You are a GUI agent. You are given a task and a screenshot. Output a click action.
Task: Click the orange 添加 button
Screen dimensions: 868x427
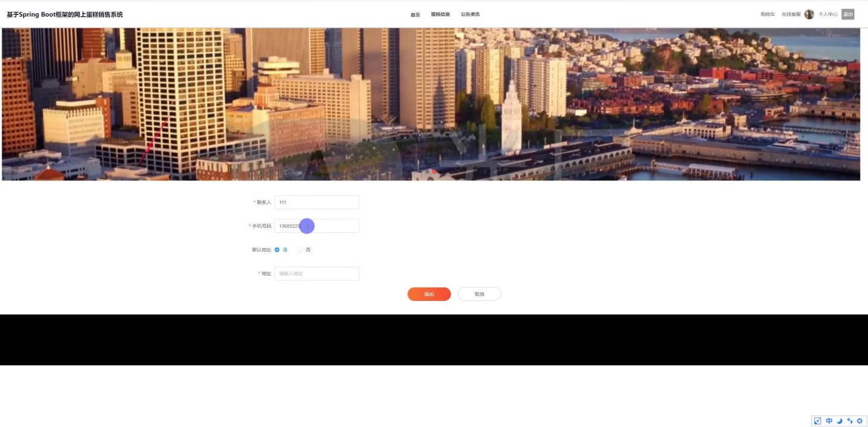pyautogui.click(x=429, y=294)
